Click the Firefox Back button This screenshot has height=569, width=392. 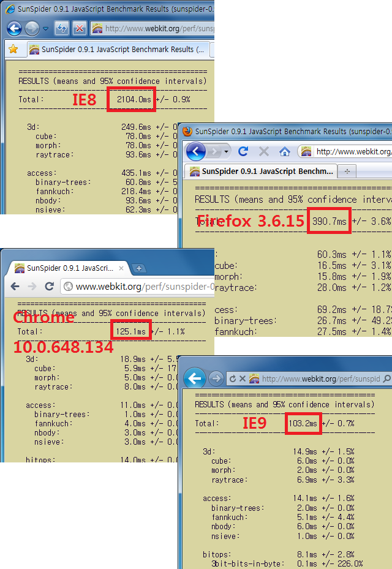[196, 151]
